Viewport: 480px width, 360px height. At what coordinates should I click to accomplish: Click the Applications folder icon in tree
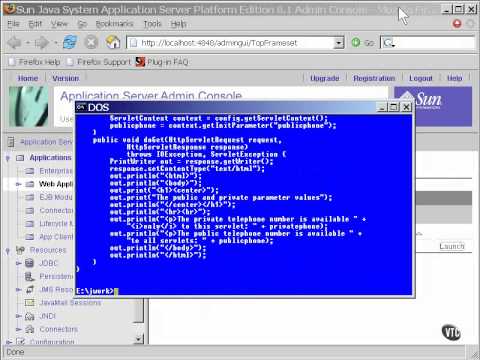(20, 158)
